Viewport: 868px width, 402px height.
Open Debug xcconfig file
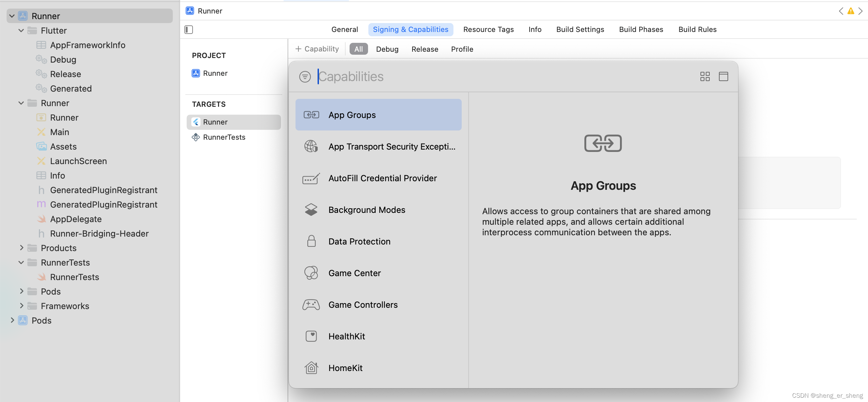click(63, 60)
